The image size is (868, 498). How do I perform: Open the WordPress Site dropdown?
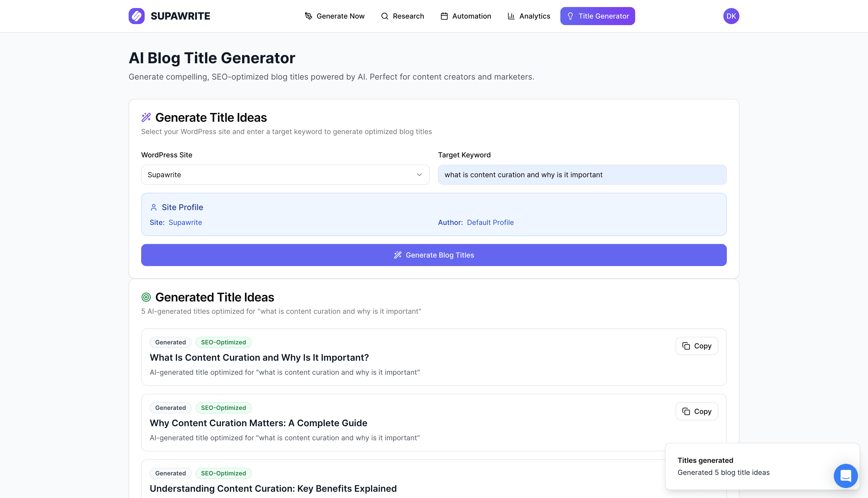(x=285, y=174)
